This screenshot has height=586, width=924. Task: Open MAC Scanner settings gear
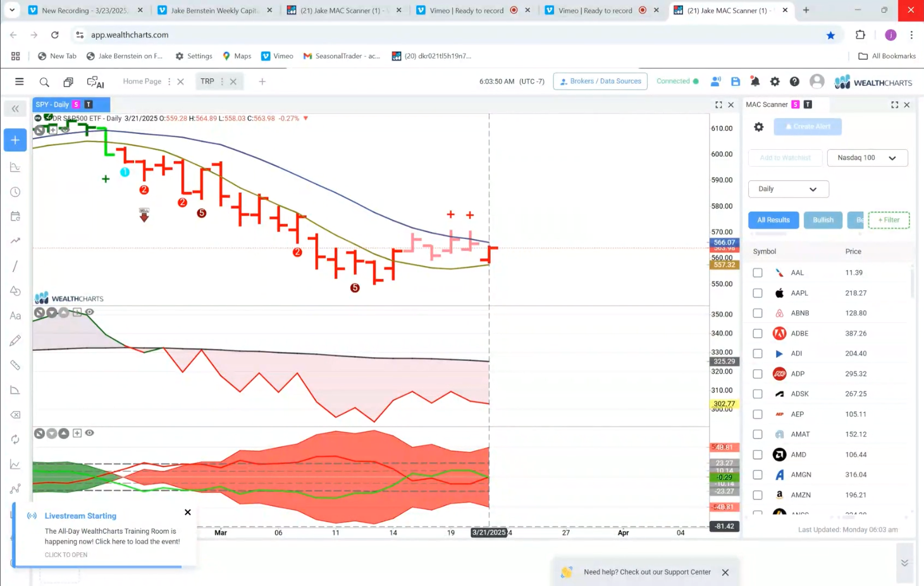[759, 127]
